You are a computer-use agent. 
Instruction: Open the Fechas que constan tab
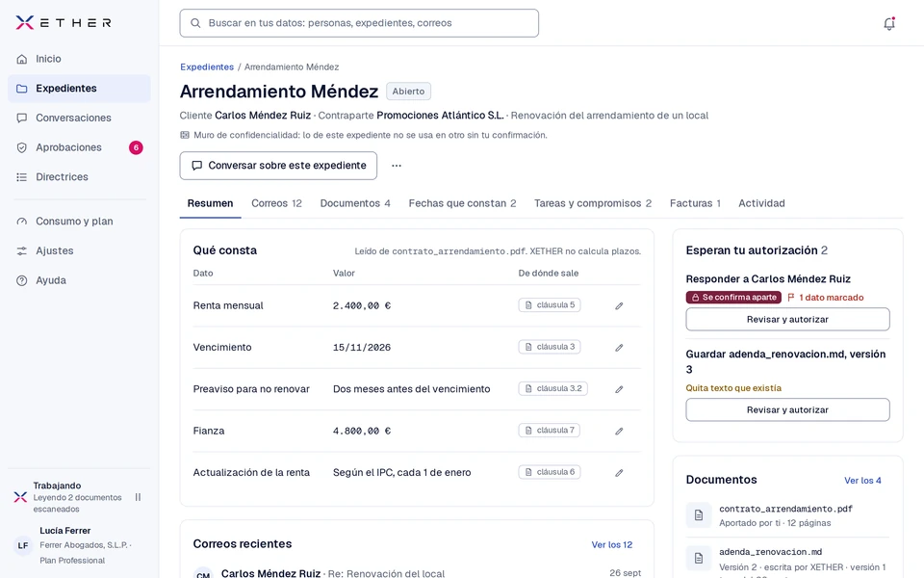coord(463,203)
